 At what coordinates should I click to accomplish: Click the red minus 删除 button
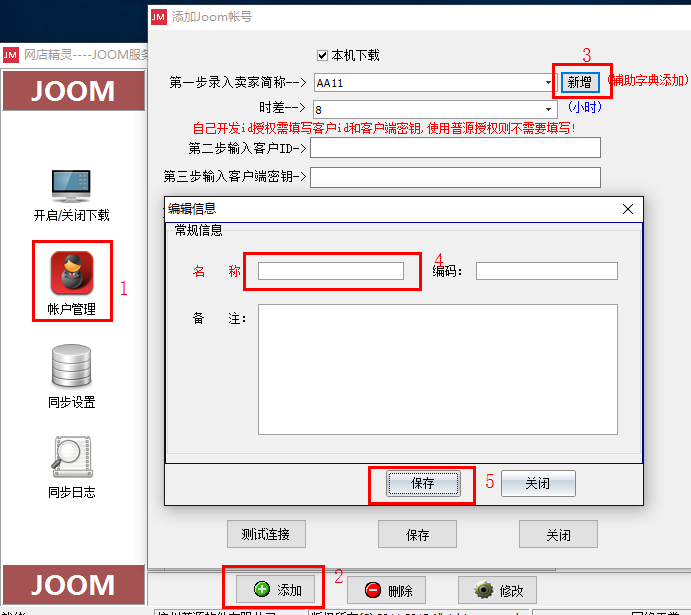386,590
